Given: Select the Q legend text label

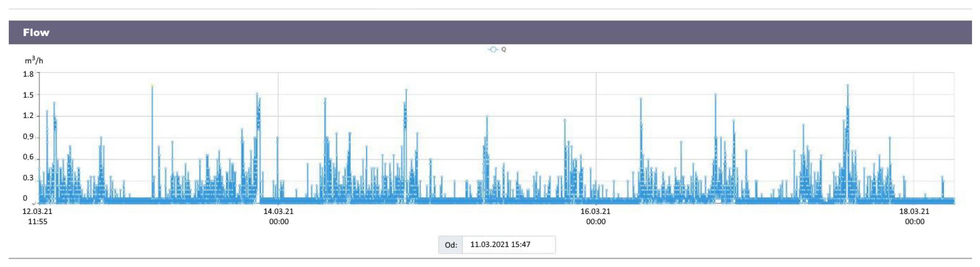Looking at the screenshot, I should (x=504, y=49).
